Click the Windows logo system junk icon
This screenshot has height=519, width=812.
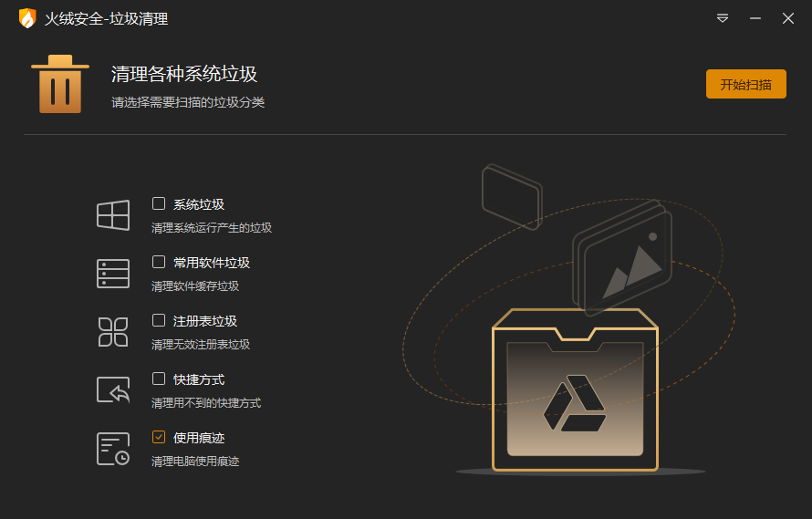coord(113,215)
